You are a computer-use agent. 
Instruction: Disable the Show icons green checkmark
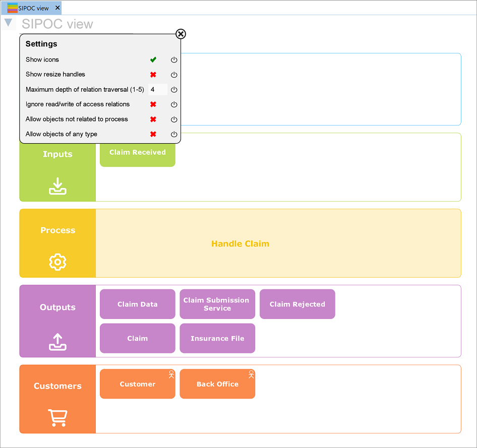tap(153, 60)
